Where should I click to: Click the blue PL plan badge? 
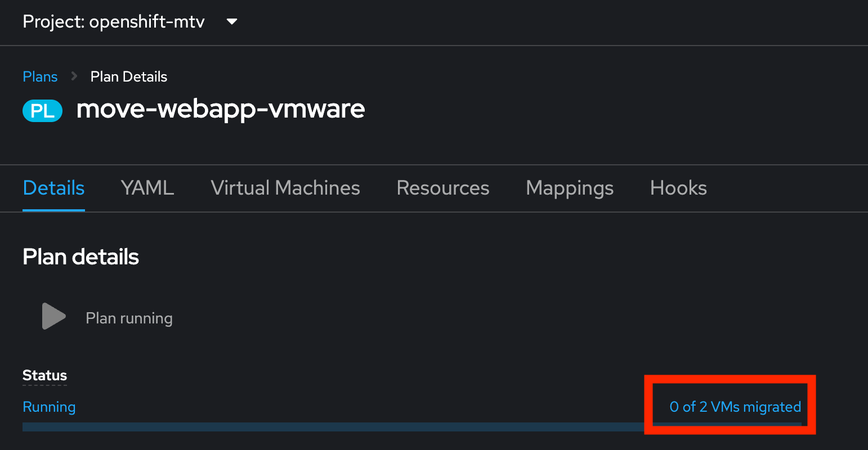pos(42,111)
